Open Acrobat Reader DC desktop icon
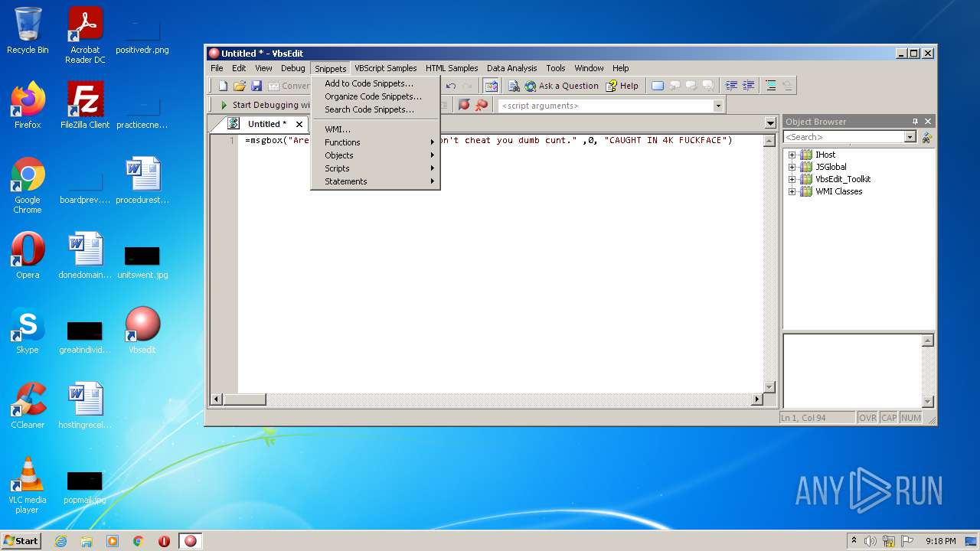 pyautogui.click(x=85, y=35)
